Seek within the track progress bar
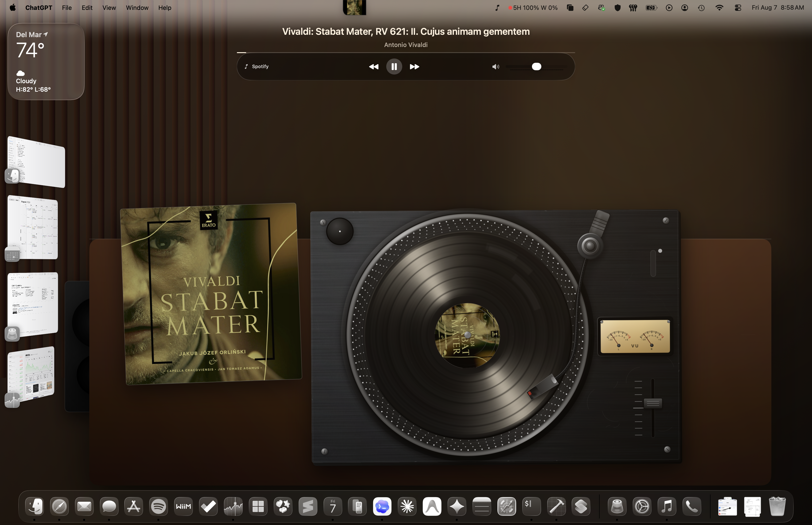 [x=406, y=52]
